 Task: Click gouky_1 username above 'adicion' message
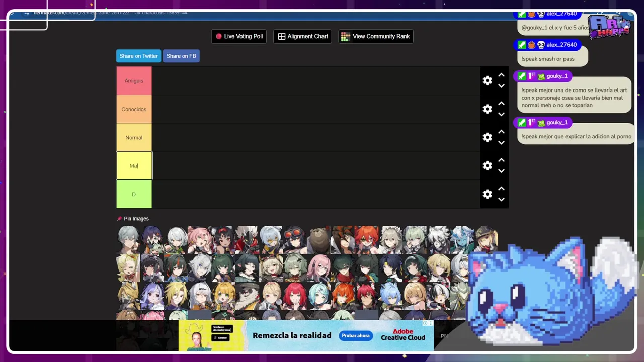[x=557, y=122]
